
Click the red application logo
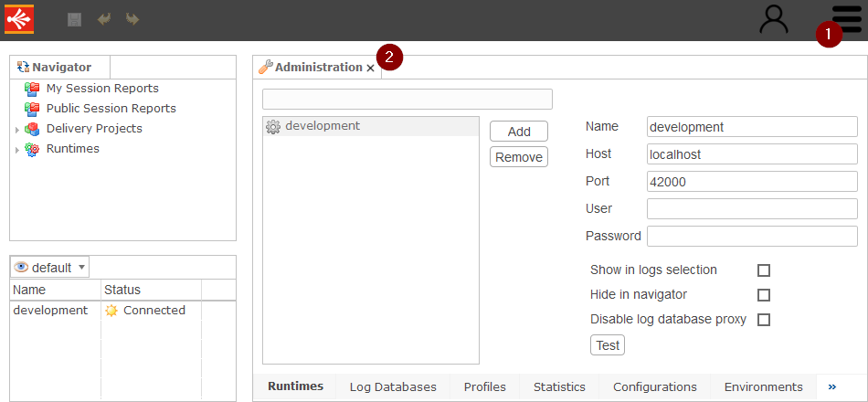[x=19, y=19]
